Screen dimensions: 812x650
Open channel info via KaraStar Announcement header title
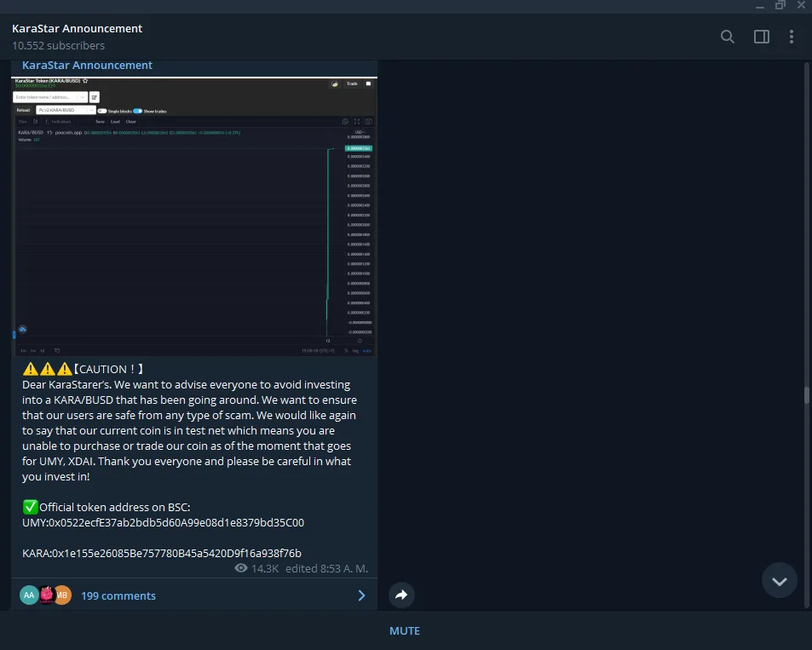point(78,28)
